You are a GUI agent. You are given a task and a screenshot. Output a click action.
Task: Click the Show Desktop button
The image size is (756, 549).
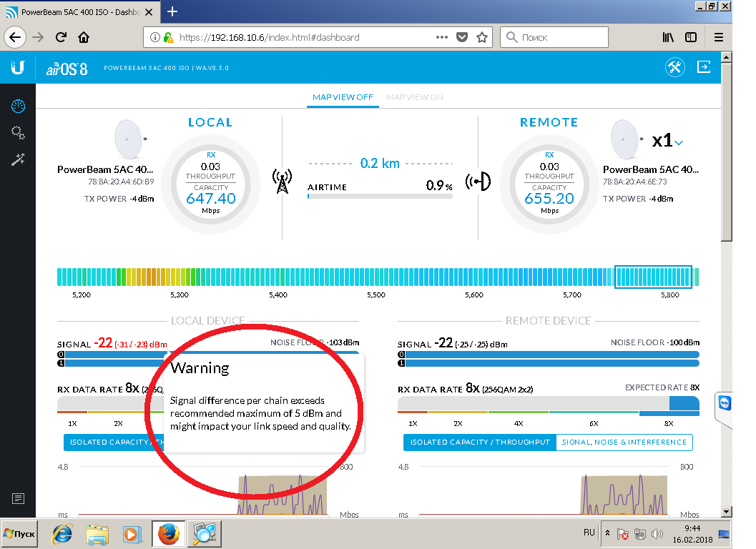[725, 533]
